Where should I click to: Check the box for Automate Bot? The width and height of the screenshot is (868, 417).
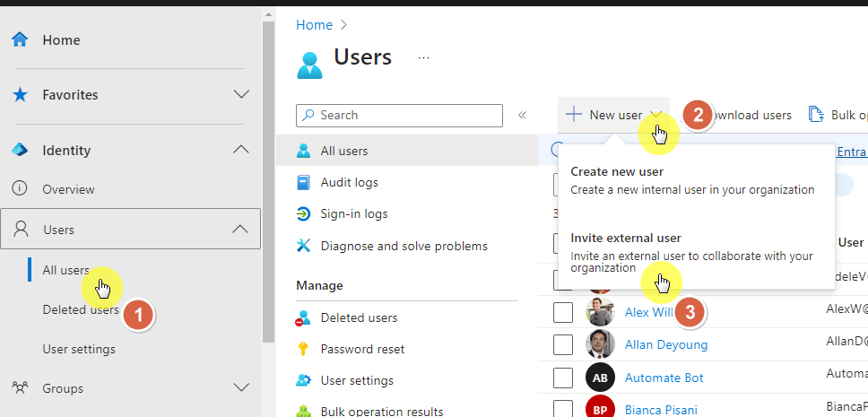tap(563, 378)
